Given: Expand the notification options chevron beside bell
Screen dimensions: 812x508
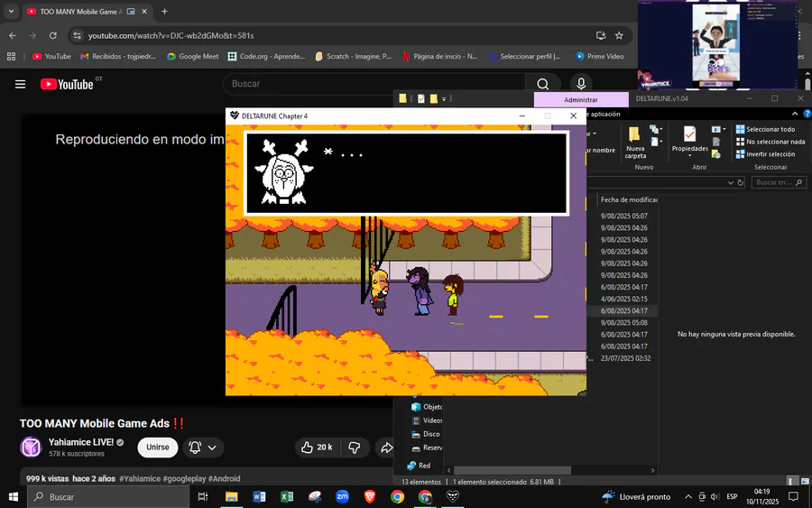Looking at the screenshot, I should click(x=212, y=448).
